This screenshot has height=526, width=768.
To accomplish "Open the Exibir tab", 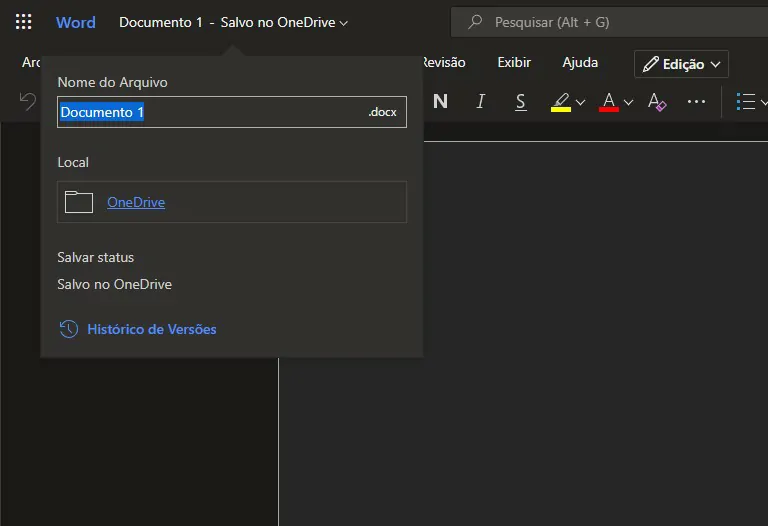I will (514, 63).
